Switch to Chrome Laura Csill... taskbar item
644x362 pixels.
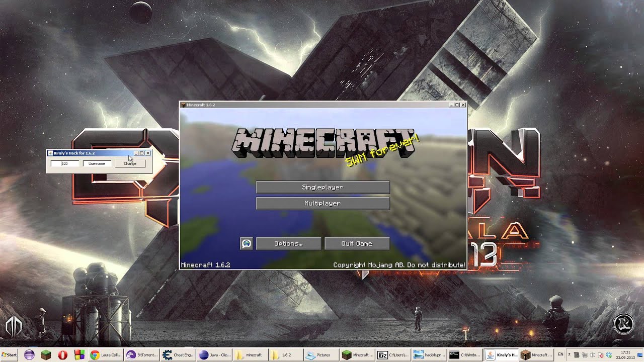tap(106, 354)
